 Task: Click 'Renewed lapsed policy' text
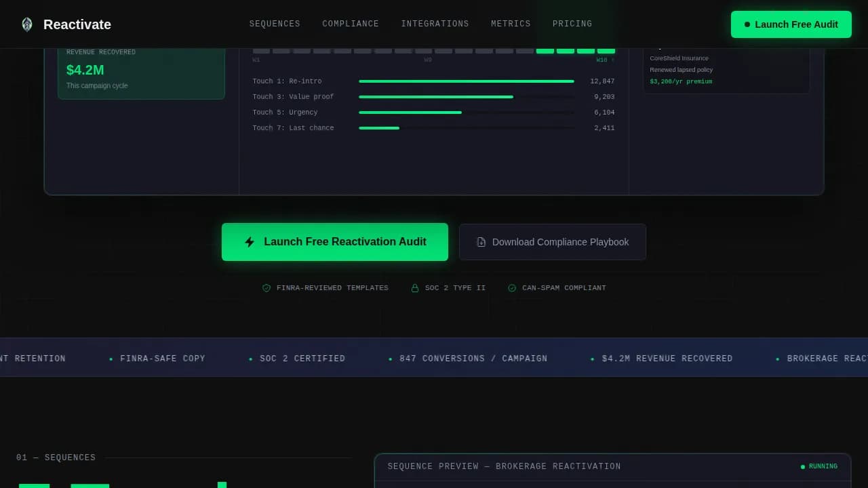(681, 70)
